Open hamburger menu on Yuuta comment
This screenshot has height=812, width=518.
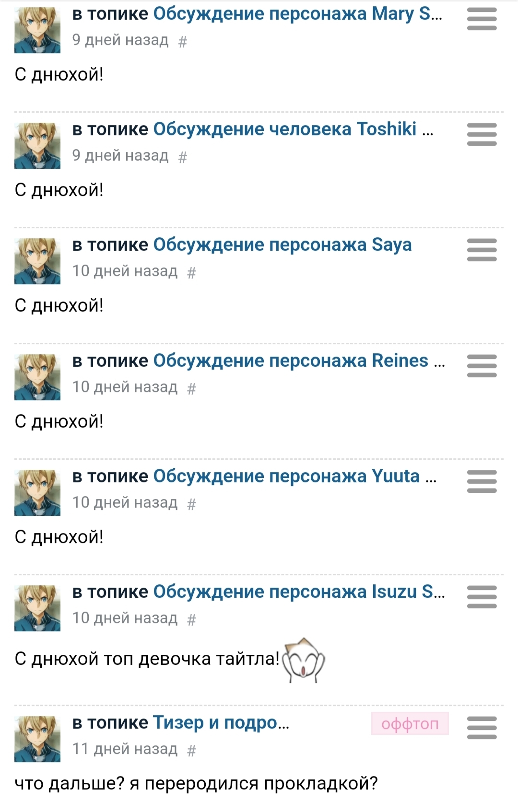coord(482,481)
